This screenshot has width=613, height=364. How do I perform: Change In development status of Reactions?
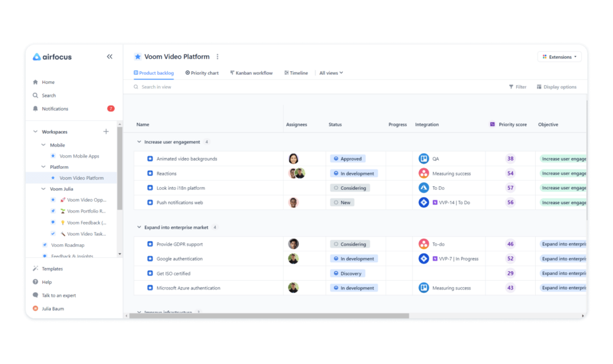[x=353, y=174]
